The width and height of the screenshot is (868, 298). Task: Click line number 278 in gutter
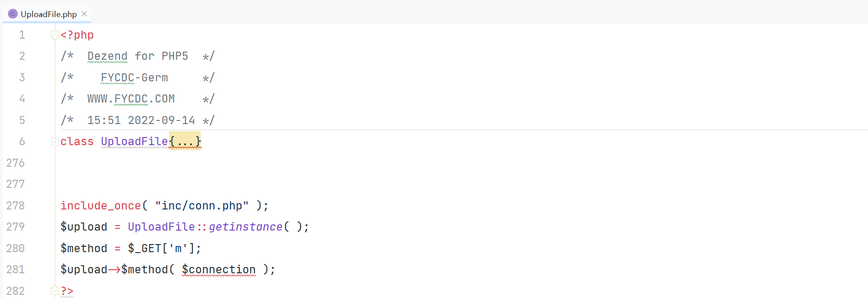15,205
